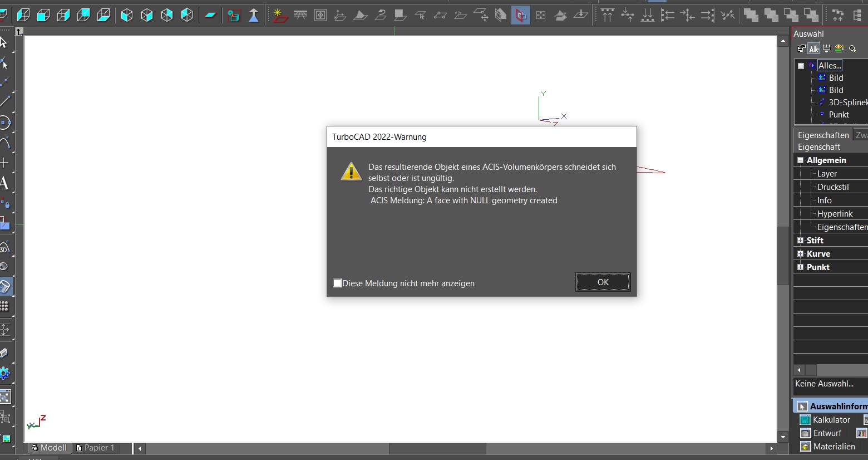The width and height of the screenshot is (868, 460).
Task: Click the property panel's left scroll arrow
Action: tap(800, 370)
